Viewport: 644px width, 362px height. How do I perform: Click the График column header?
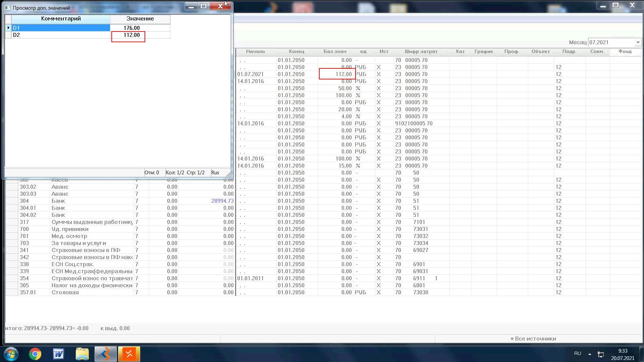point(484,52)
